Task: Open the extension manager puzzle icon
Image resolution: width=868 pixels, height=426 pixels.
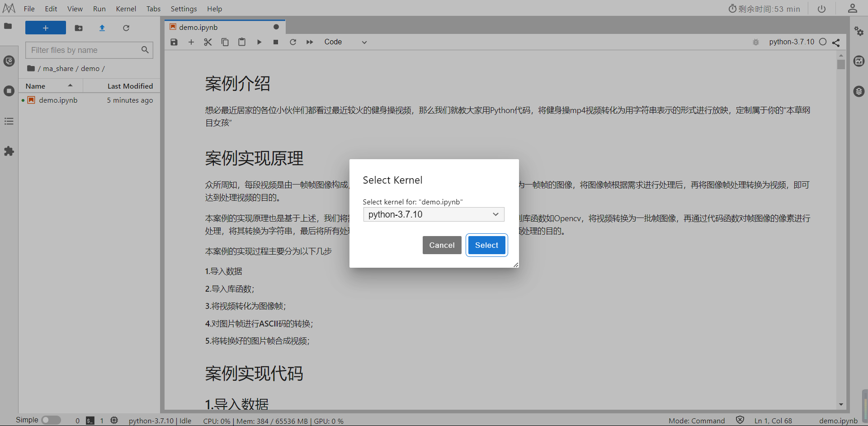Action: [x=9, y=151]
